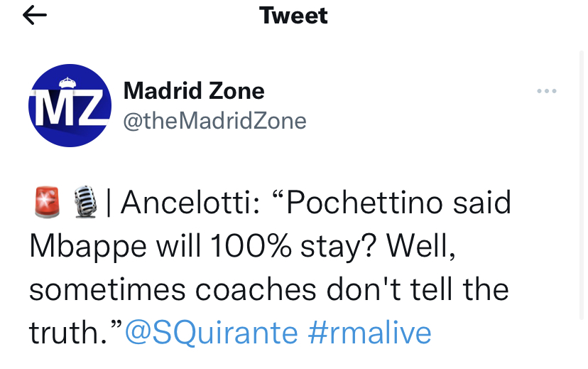
Task: Open the Madrid Zone MZ profile avatar
Action: (70, 106)
